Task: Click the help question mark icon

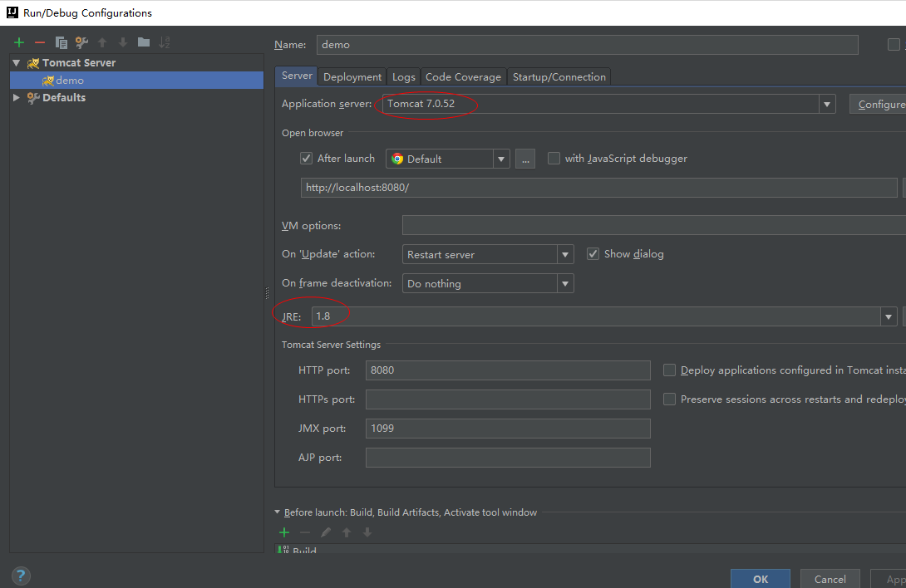Action: [21, 576]
